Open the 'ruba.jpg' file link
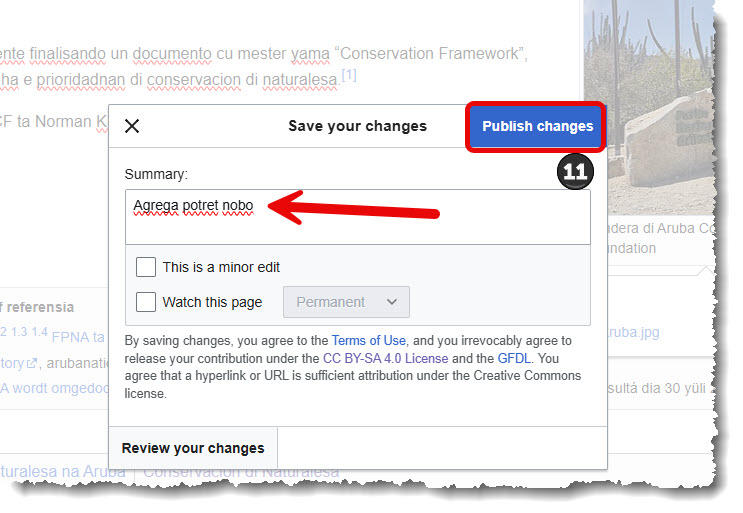Screen dimensions: 743x513 [633, 332]
